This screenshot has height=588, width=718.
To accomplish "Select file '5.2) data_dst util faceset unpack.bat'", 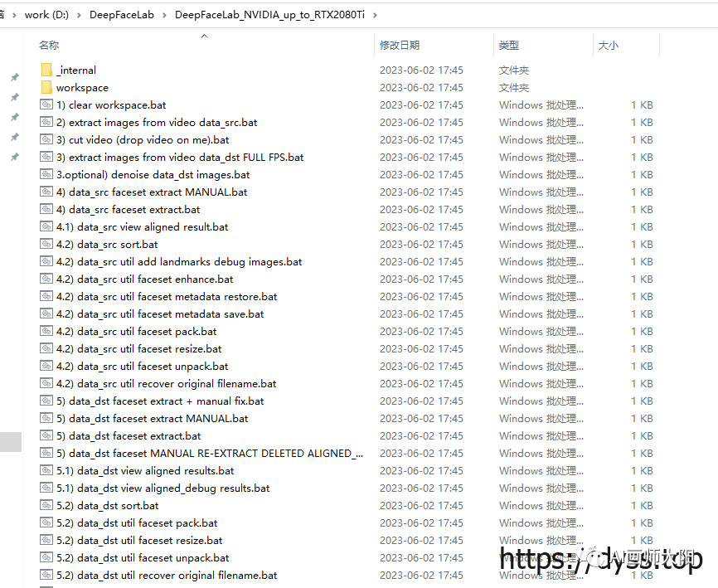I will point(143,558).
